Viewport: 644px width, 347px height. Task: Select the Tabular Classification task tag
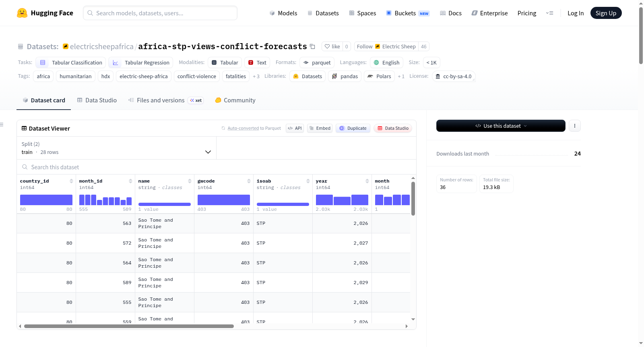pos(71,62)
